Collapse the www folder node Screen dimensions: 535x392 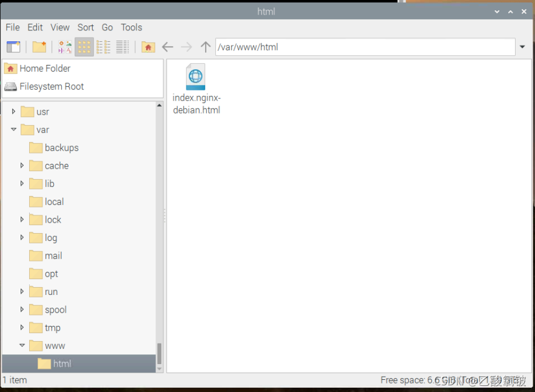22,345
